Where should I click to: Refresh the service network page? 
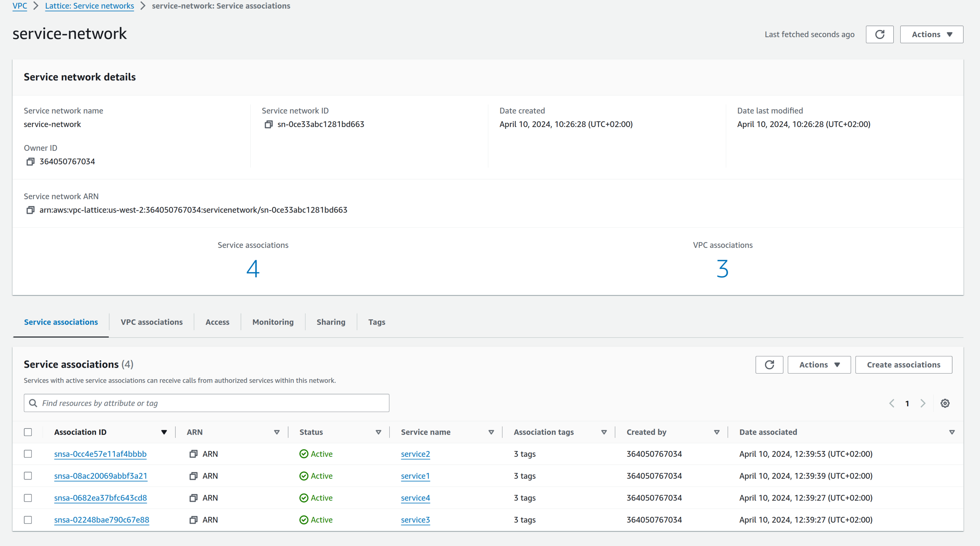(879, 35)
